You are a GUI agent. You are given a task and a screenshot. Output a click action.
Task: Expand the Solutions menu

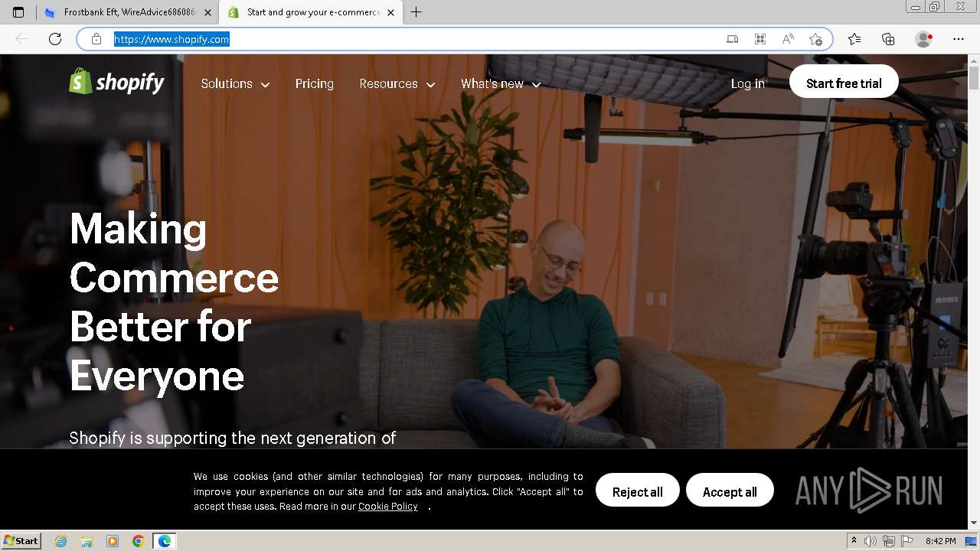[x=235, y=84]
